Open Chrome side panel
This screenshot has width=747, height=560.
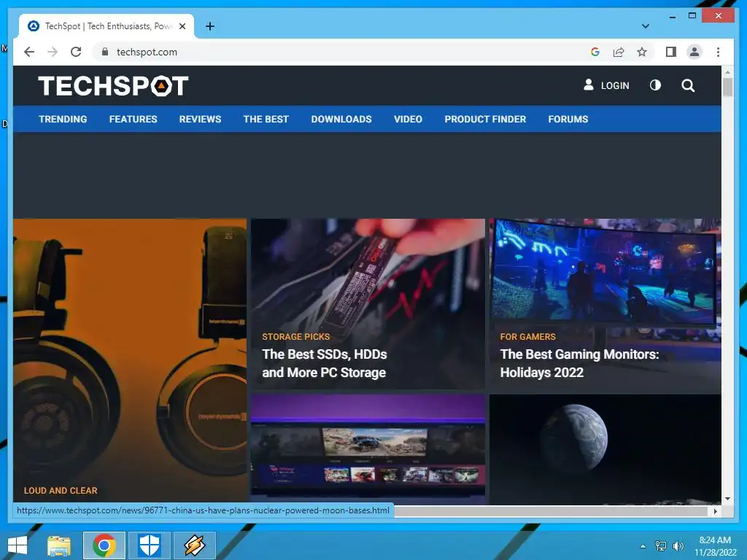tap(671, 52)
